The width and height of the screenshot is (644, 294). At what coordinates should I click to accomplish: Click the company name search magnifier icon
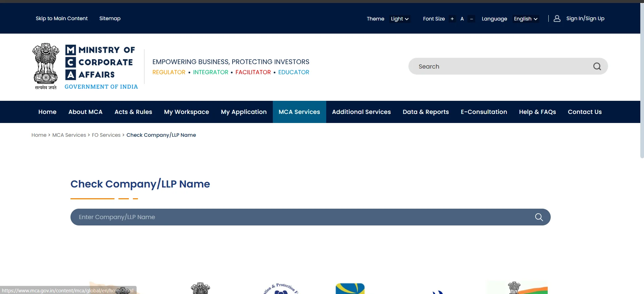(x=539, y=217)
